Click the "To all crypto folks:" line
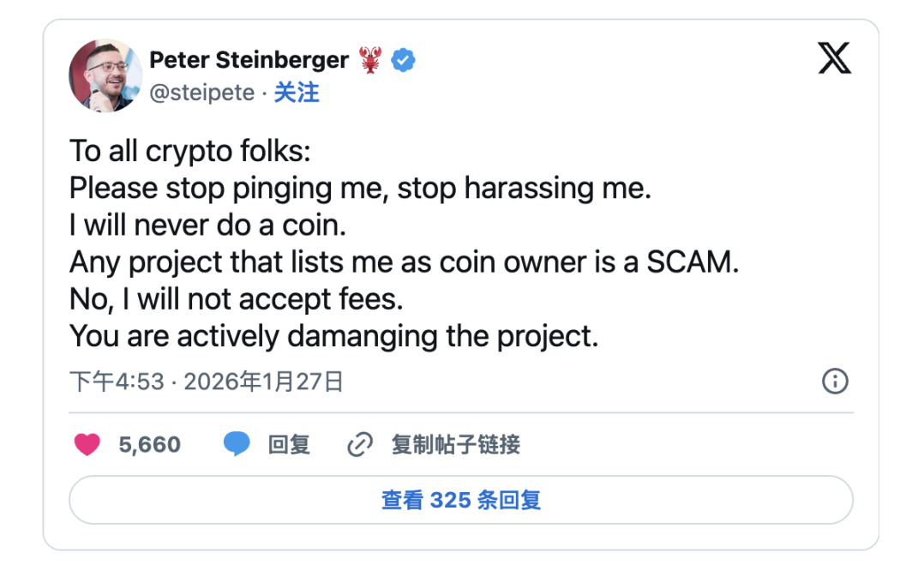This screenshot has width=924, height=577. coord(189,151)
